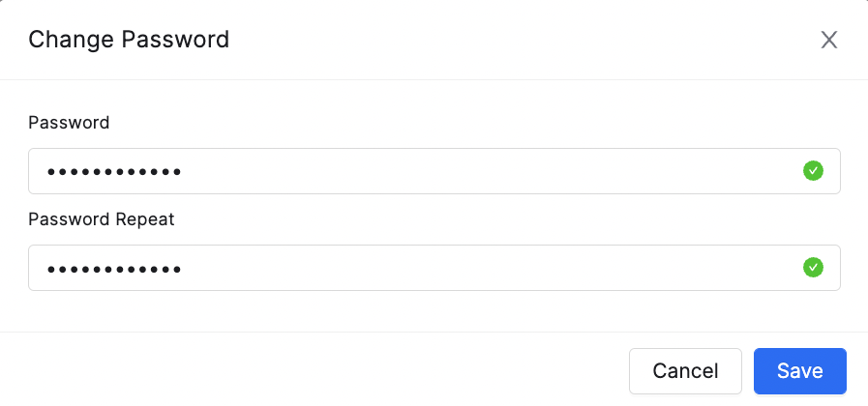Click the Password Repeat label text
Screen dimensions: 868x406
[102, 219]
